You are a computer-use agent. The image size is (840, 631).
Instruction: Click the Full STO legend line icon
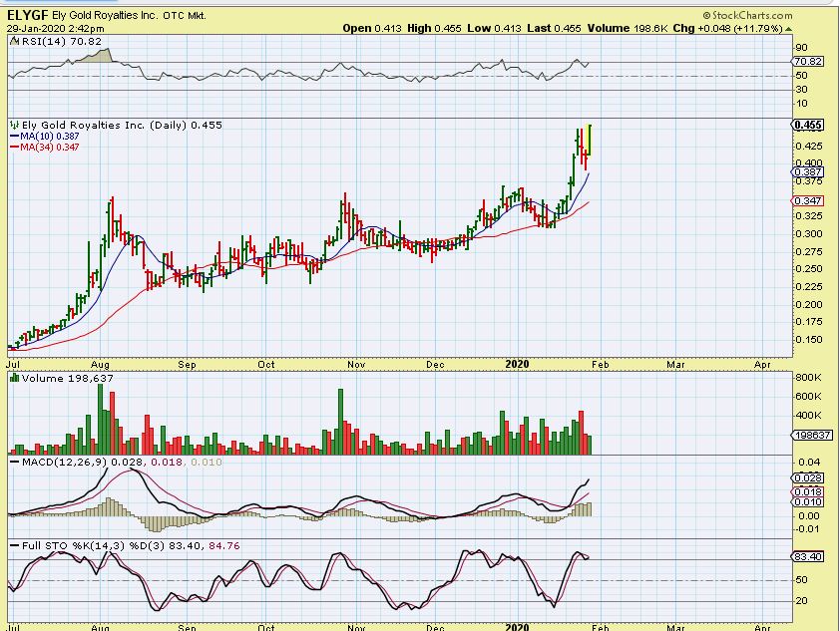[14, 546]
